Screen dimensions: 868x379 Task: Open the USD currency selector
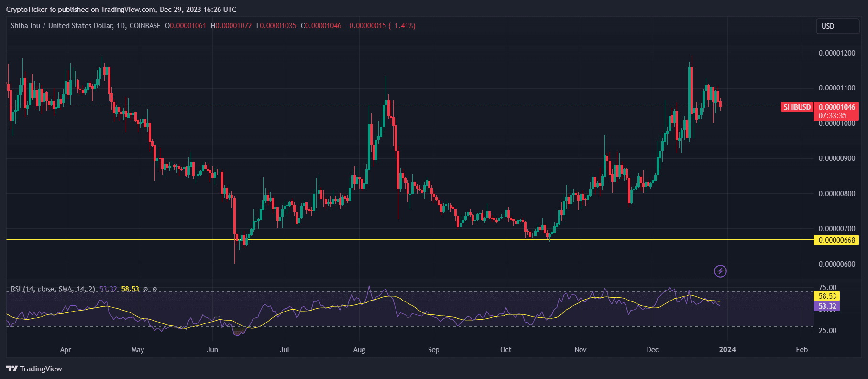pyautogui.click(x=837, y=26)
